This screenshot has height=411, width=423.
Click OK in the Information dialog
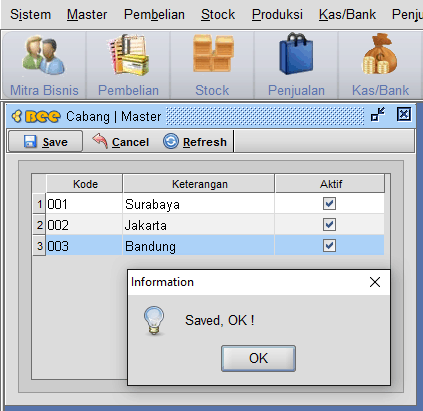coord(258,358)
